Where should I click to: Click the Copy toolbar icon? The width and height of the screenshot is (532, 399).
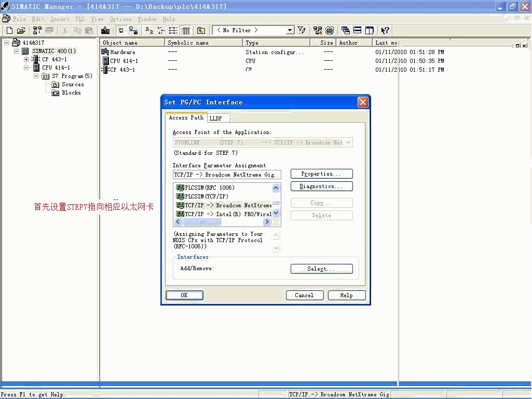point(77,31)
